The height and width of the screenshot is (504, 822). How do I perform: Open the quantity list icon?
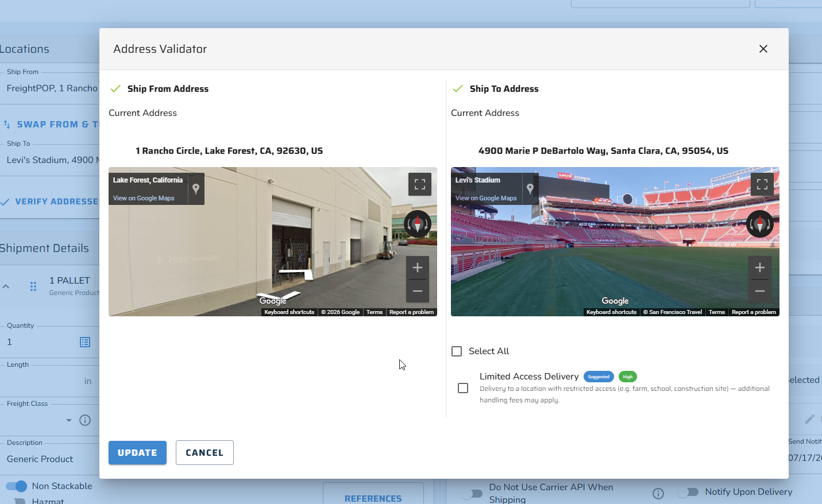[85, 342]
